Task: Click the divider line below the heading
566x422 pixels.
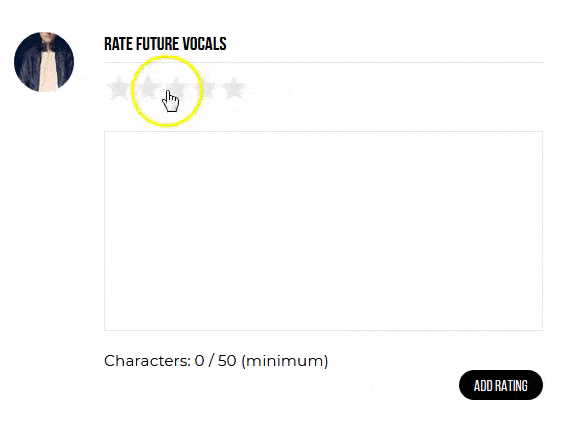Action: (x=324, y=62)
